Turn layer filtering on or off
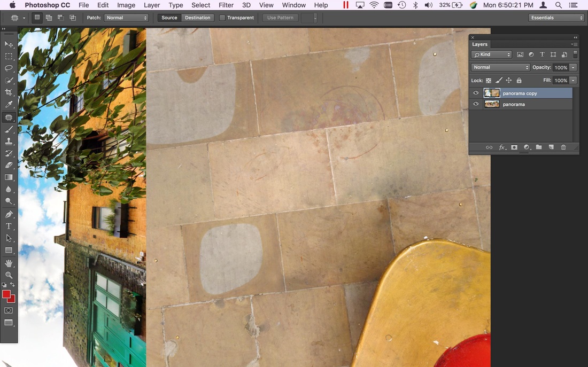 [575, 54]
